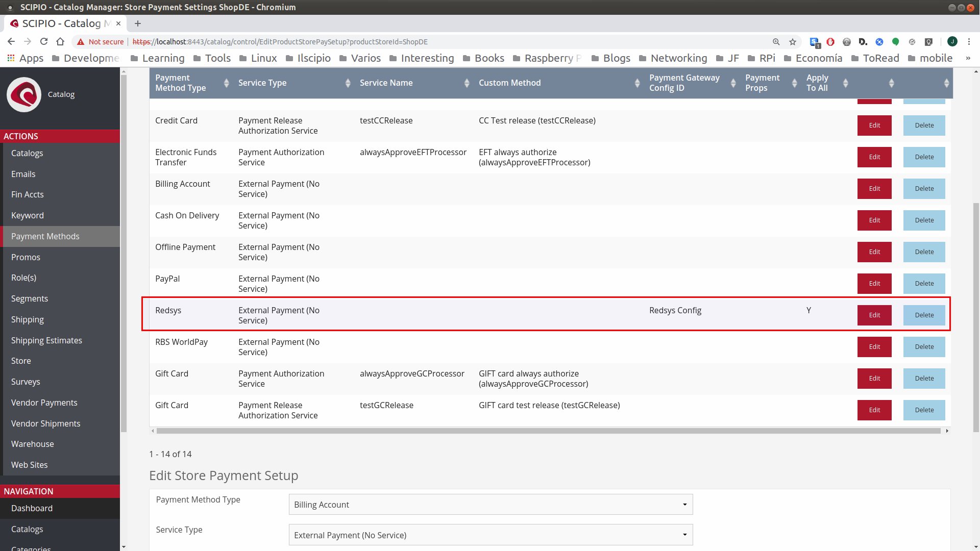Select Shipping Estimates in sidebar menu

coord(46,340)
